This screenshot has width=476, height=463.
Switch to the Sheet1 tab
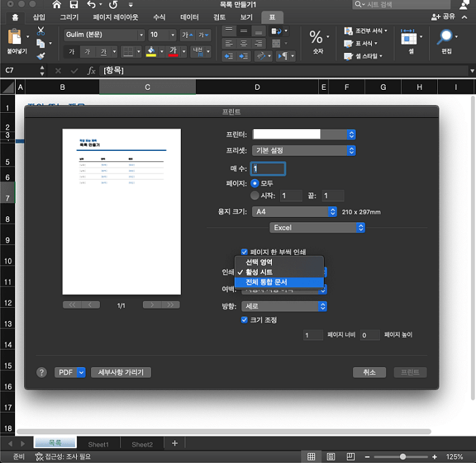click(x=99, y=445)
